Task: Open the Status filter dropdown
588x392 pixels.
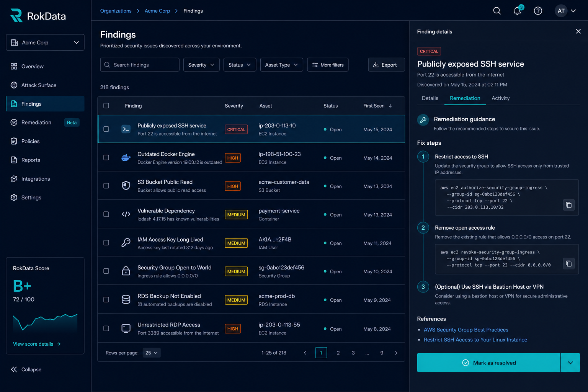Action: pyautogui.click(x=240, y=65)
